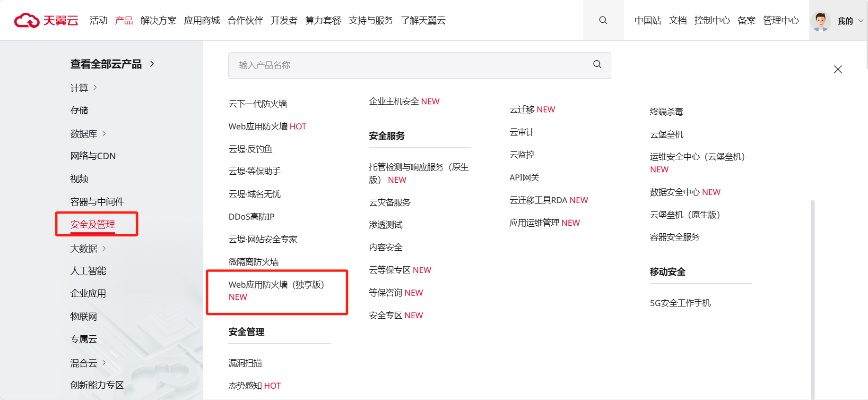Click the product search box magnifier icon

[x=598, y=64]
